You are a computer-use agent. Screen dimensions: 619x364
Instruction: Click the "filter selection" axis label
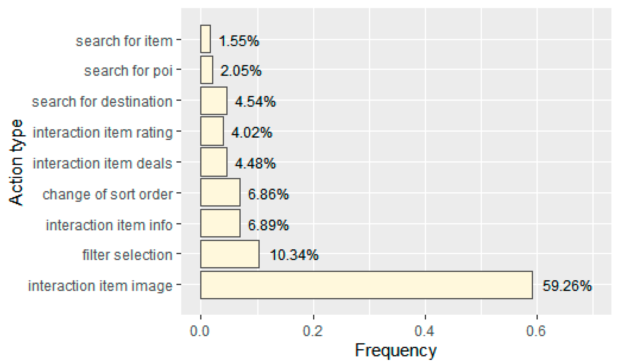[x=127, y=255]
